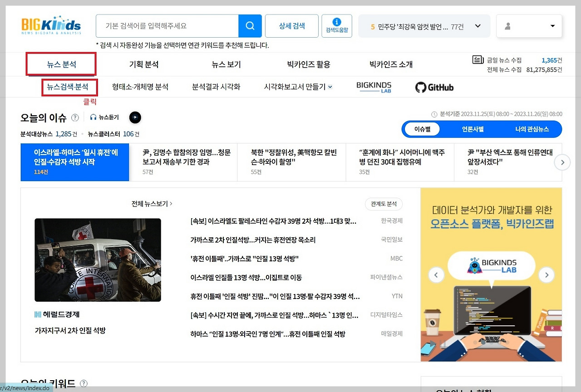Screen dimensions: 581x392
Task: Click the 파이낸셜뉴스 source label
Action: click(386, 277)
